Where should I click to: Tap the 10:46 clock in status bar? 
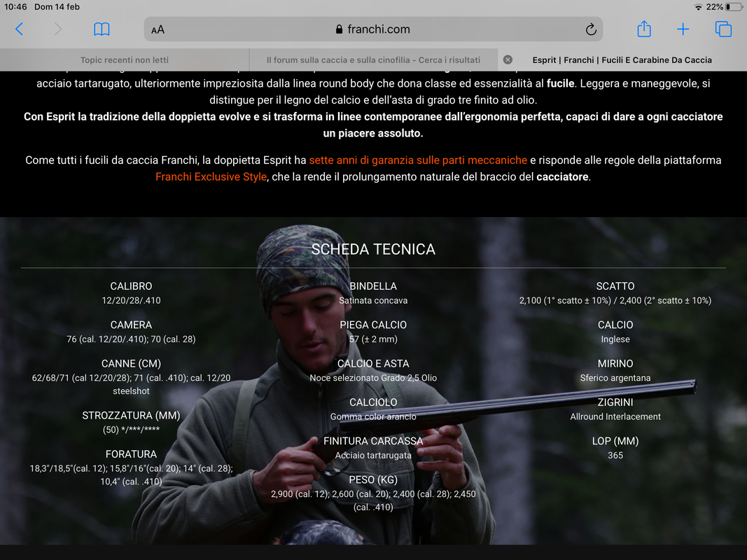click(15, 7)
